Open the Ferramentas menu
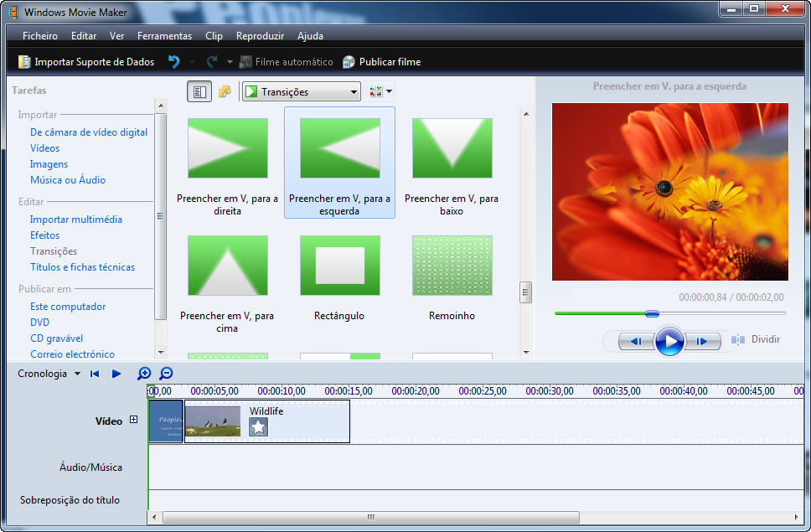Image resolution: width=811 pixels, height=532 pixels. (x=164, y=36)
